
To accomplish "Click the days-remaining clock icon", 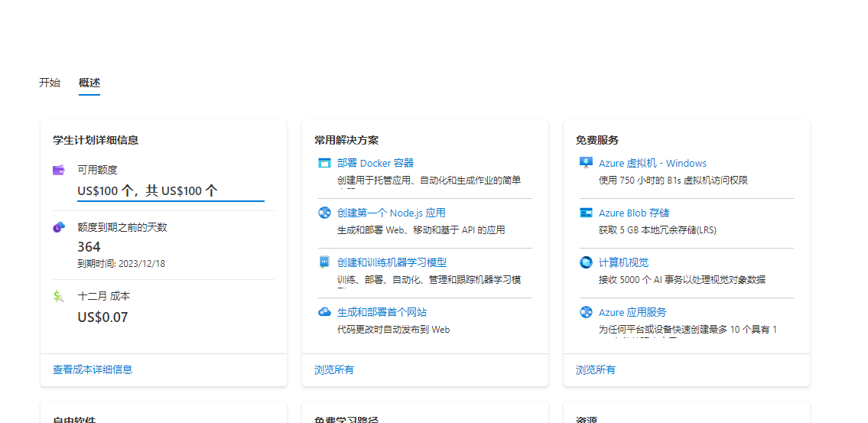I will 59,227.
